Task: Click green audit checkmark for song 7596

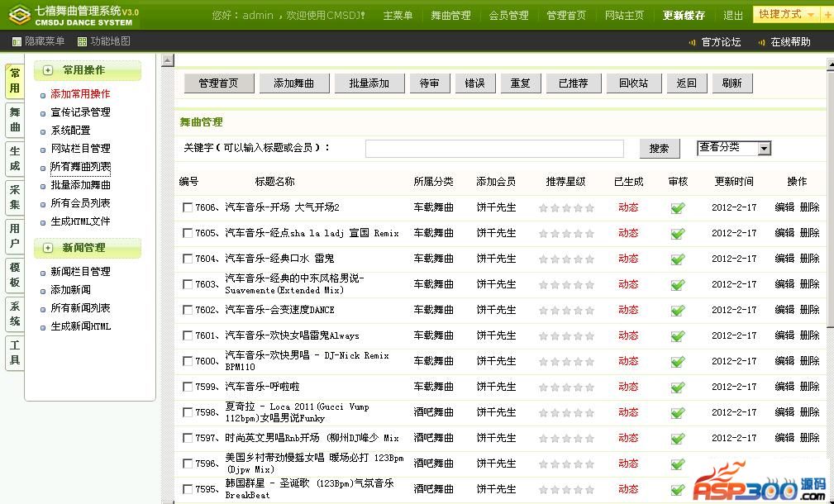Action: click(678, 464)
